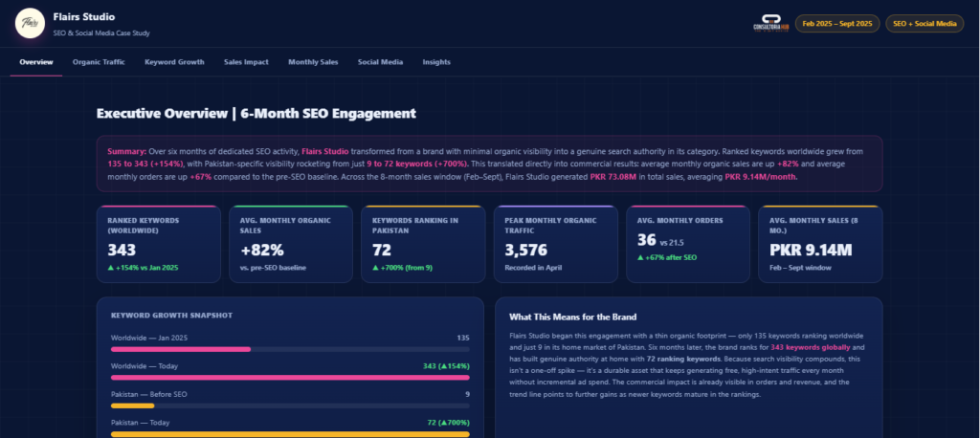Click the SEO & Social Media Case Study subtitle

101,33
